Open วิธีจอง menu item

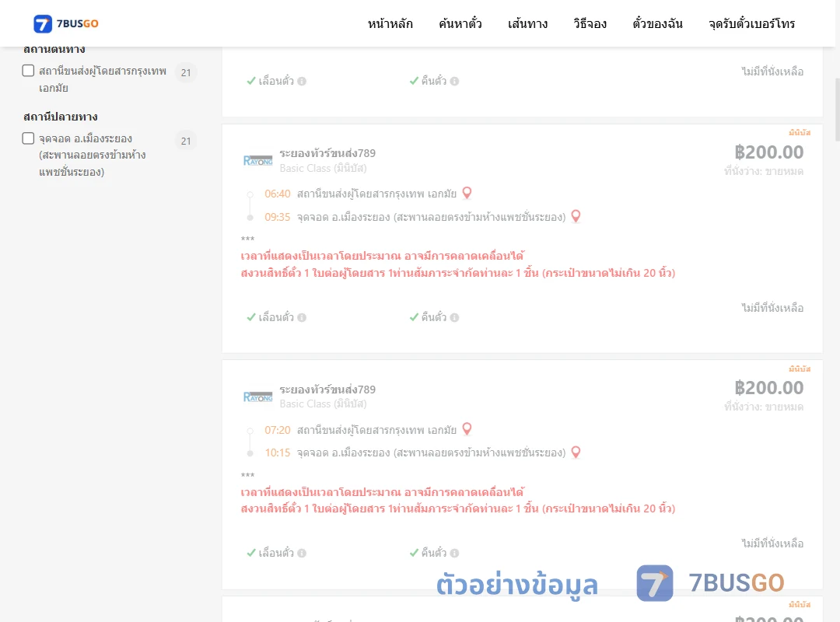(x=590, y=23)
